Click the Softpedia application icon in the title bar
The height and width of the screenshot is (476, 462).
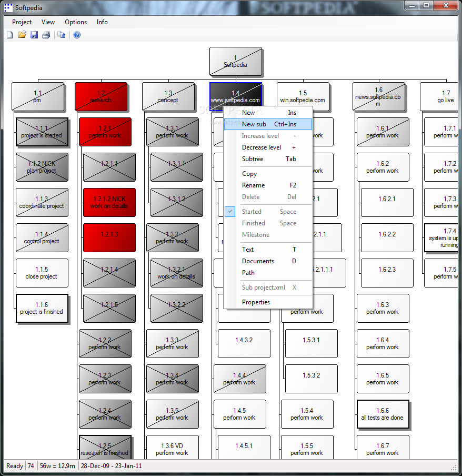[8, 7]
